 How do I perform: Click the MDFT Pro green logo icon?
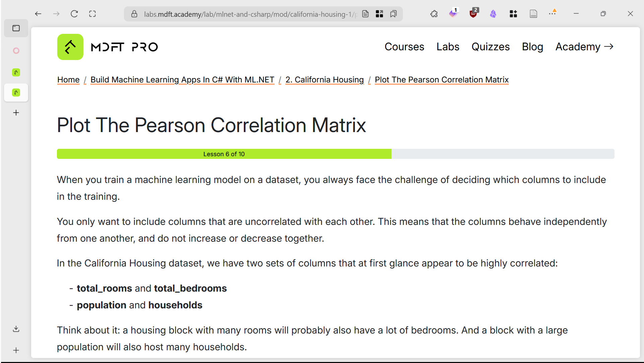(70, 47)
